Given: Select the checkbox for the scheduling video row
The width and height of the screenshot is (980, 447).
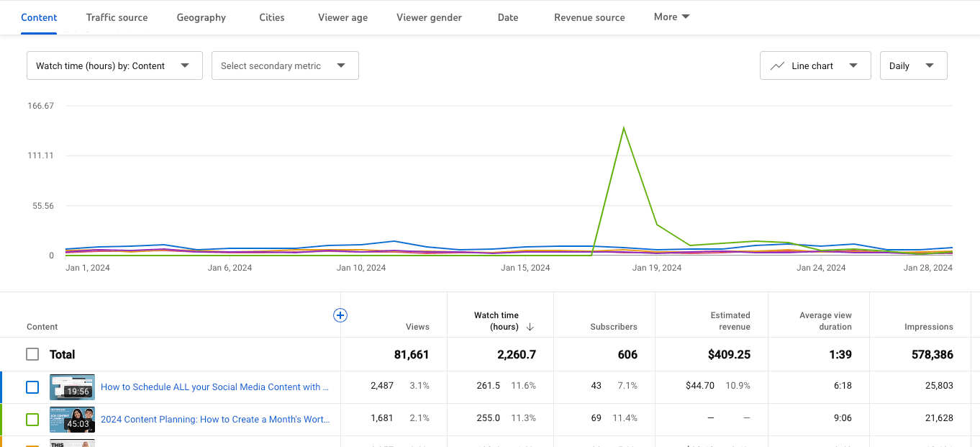Looking at the screenshot, I should (32, 387).
